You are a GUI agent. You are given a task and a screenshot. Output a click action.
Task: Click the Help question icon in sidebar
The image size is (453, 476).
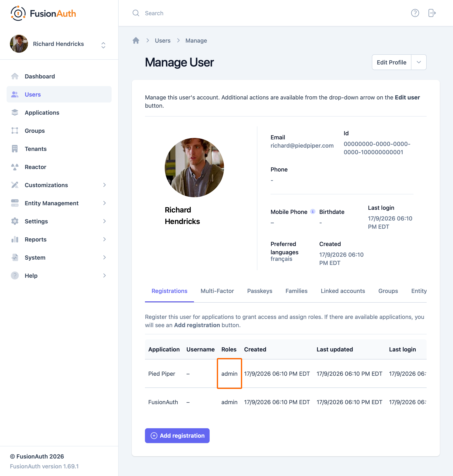pos(15,275)
